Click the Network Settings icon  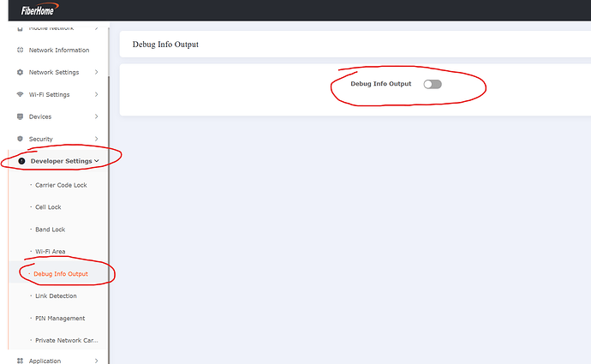click(x=21, y=72)
